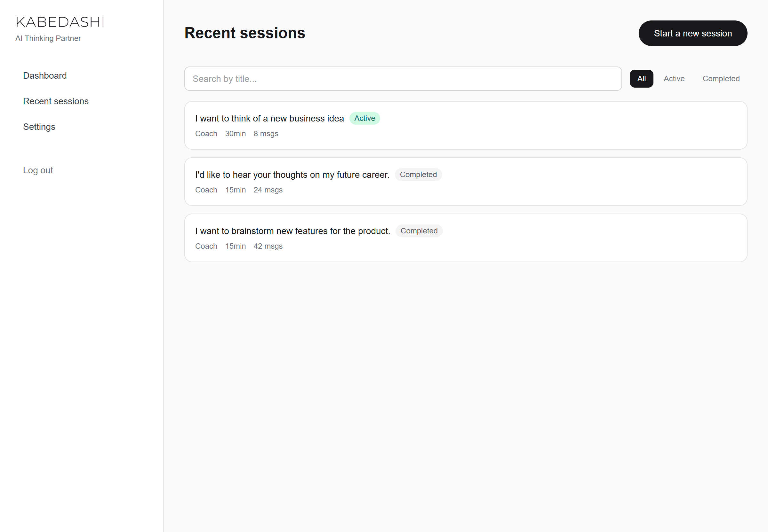Click Log out
The width and height of the screenshot is (768, 532).
38,170
